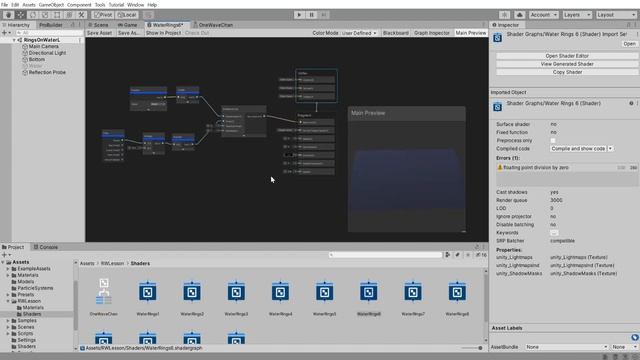Click Copy Shader button

tap(567, 72)
